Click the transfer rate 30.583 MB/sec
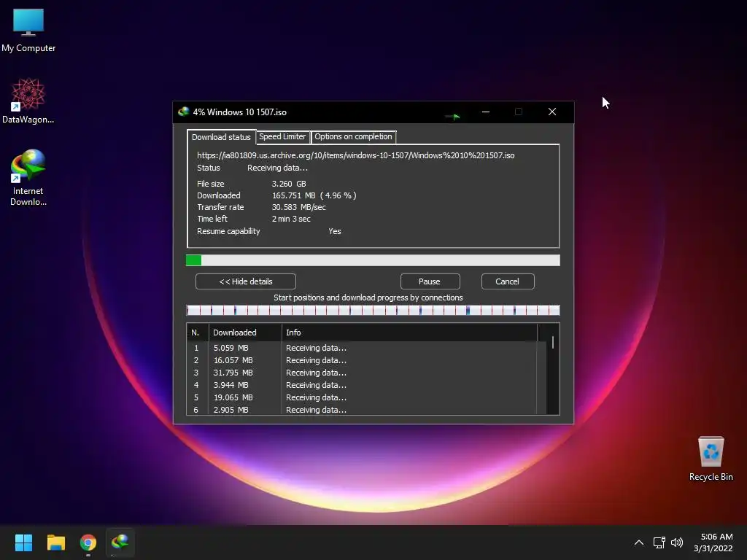Screen dimensions: 747x560 point(298,207)
